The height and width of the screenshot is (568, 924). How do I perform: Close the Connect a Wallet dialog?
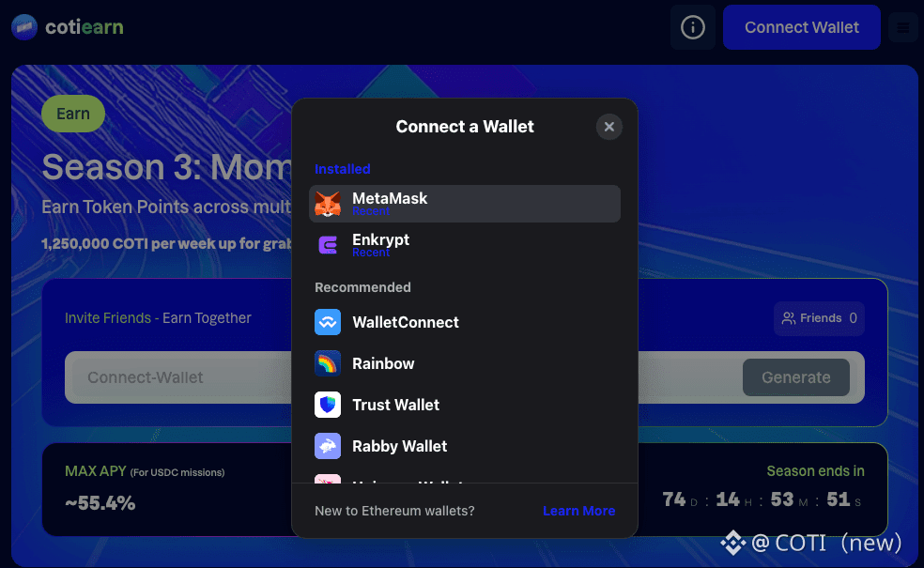pos(609,127)
